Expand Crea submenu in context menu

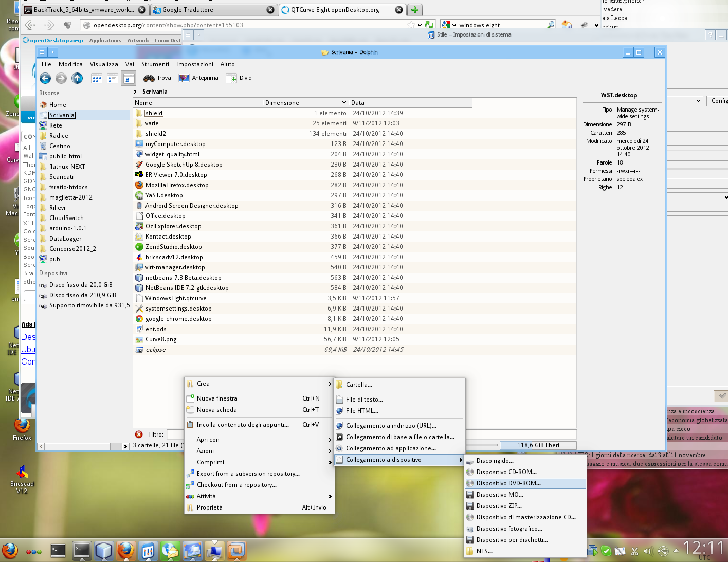pyautogui.click(x=260, y=384)
